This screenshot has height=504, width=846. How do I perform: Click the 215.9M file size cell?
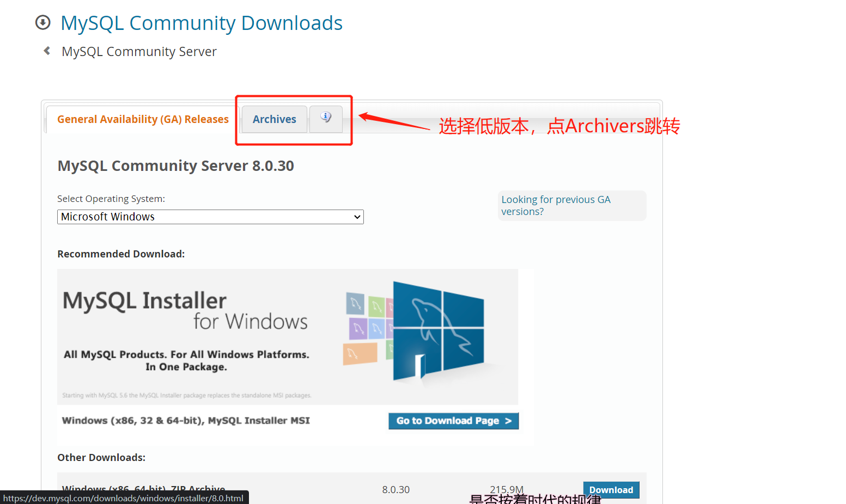[507, 490]
